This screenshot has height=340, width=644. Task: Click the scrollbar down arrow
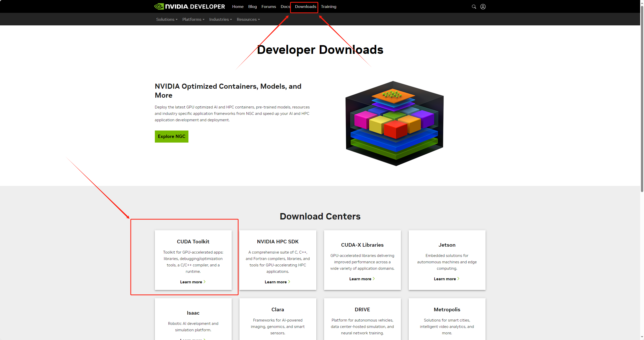[x=642, y=337]
